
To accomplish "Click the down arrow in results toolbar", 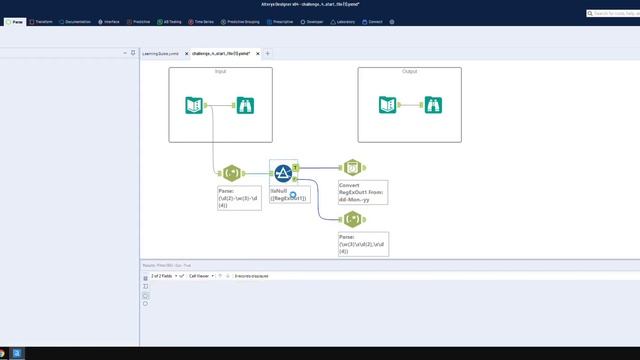I will 228,276.
